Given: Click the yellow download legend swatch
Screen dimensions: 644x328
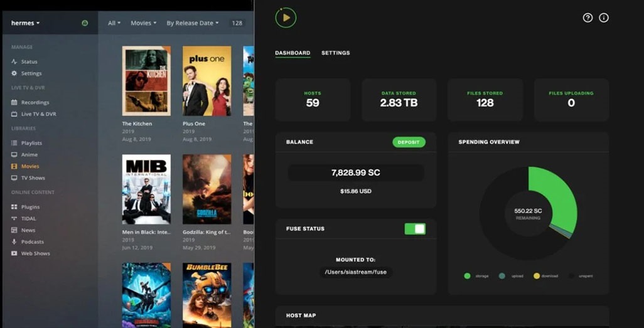Looking at the screenshot, I should pos(537,276).
